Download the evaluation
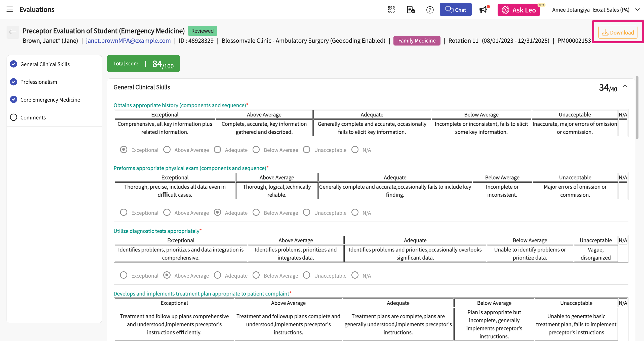 coord(618,32)
